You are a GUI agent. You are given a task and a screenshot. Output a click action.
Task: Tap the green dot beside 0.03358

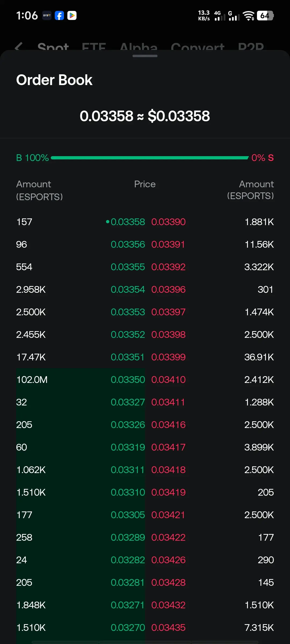pos(108,222)
